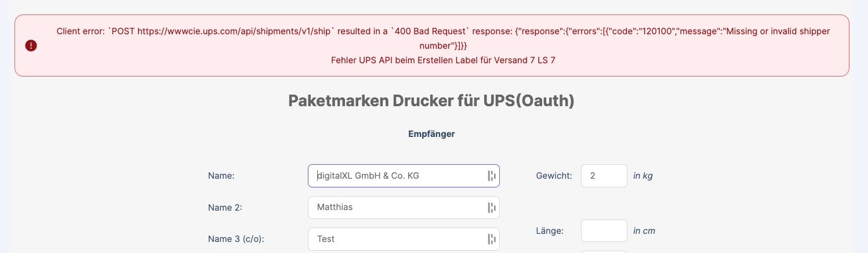This screenshot has width=868, height=253.
Task: Click the red error exclamation icon
Action: [x=31, y=45]
